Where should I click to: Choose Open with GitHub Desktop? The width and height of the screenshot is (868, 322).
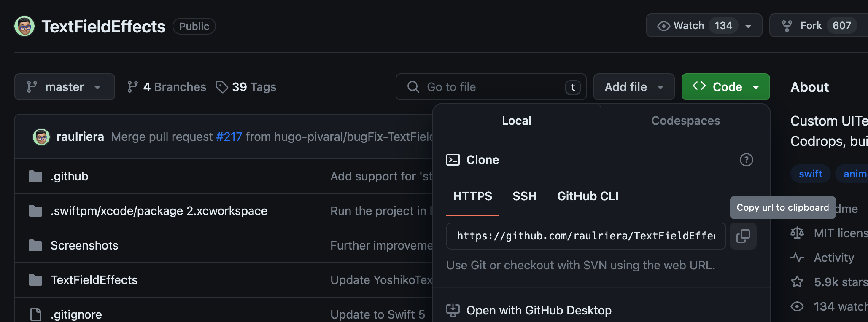[x=539, y=311]
